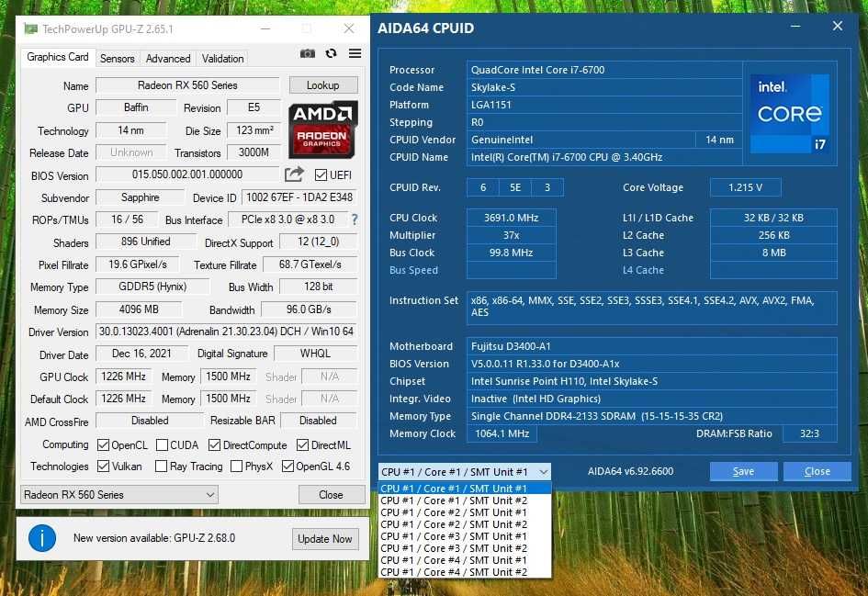The image size is (868, 596).
Task: Click the Bus Interface question mark
Action: [355, 219]
